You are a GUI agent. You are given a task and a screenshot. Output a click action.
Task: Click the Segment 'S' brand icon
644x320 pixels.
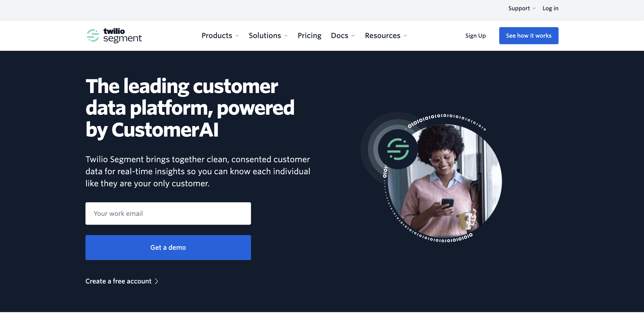pos(92,36)
